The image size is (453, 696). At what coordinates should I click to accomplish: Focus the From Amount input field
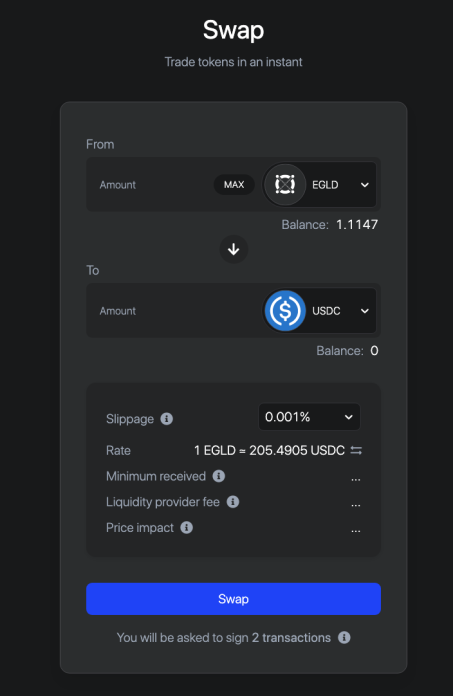(x=151, y=185)
